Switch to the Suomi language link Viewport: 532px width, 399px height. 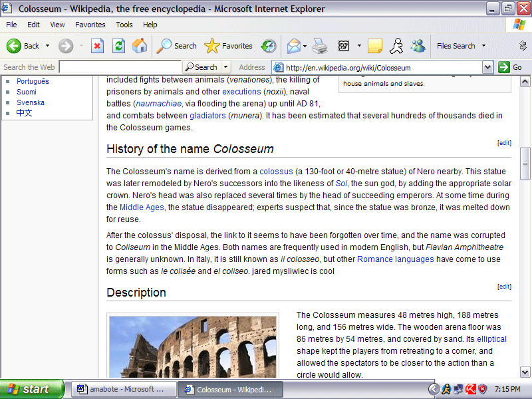pos(27,92)
